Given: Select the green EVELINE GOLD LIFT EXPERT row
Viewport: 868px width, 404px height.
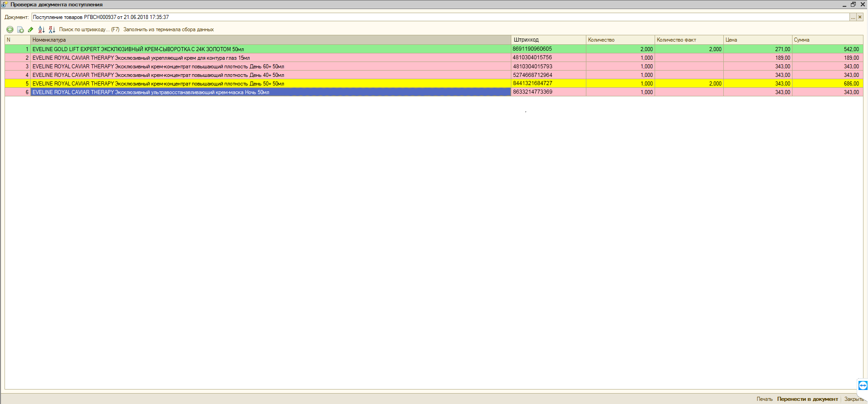Looking at the screenshot, I should pos(270,49).
